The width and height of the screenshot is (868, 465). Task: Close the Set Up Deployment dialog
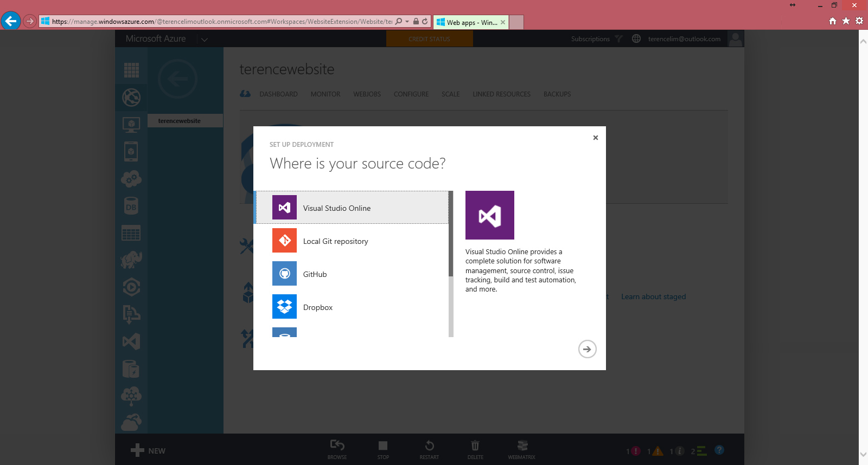[x=596, y=138]
